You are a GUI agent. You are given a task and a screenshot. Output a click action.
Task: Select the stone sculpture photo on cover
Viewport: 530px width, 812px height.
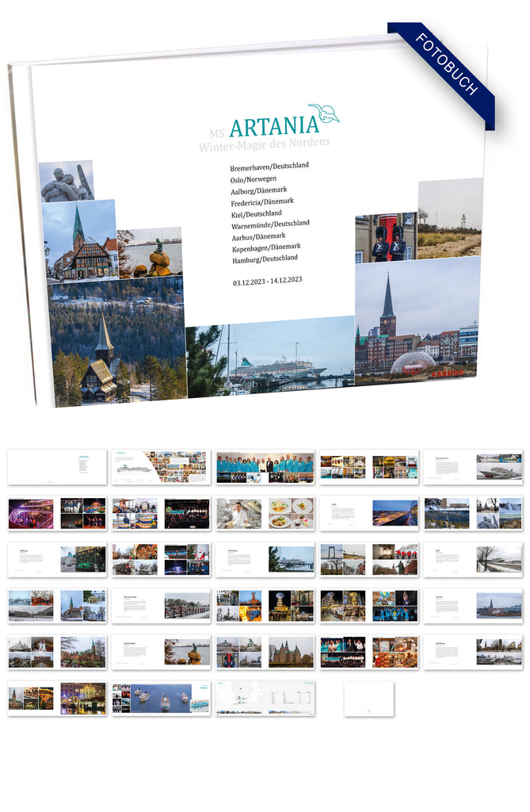(67, 182)
